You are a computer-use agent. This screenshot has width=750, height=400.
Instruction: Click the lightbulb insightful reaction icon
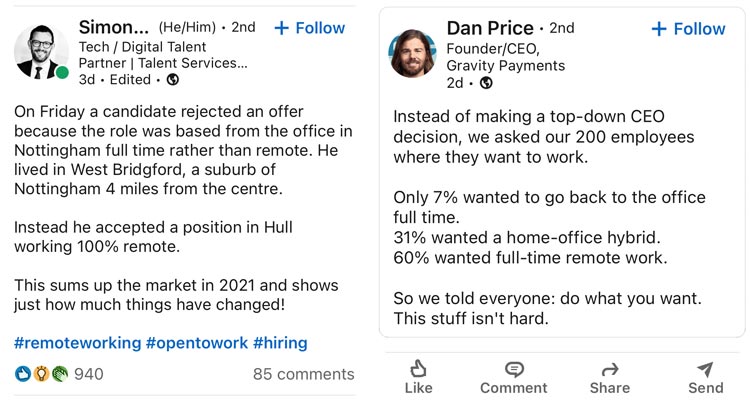[x=41, y=374]
